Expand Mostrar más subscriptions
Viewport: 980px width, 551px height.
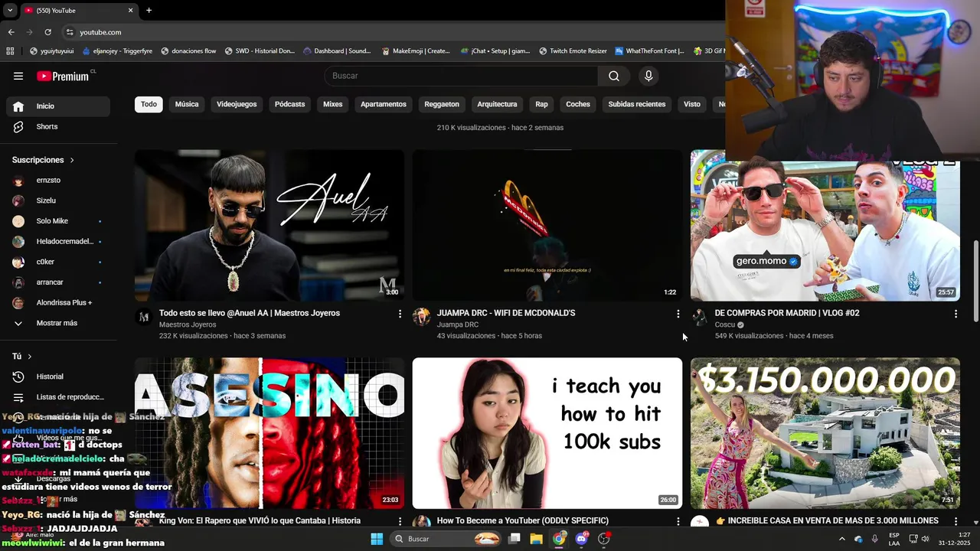coord(58,323)
